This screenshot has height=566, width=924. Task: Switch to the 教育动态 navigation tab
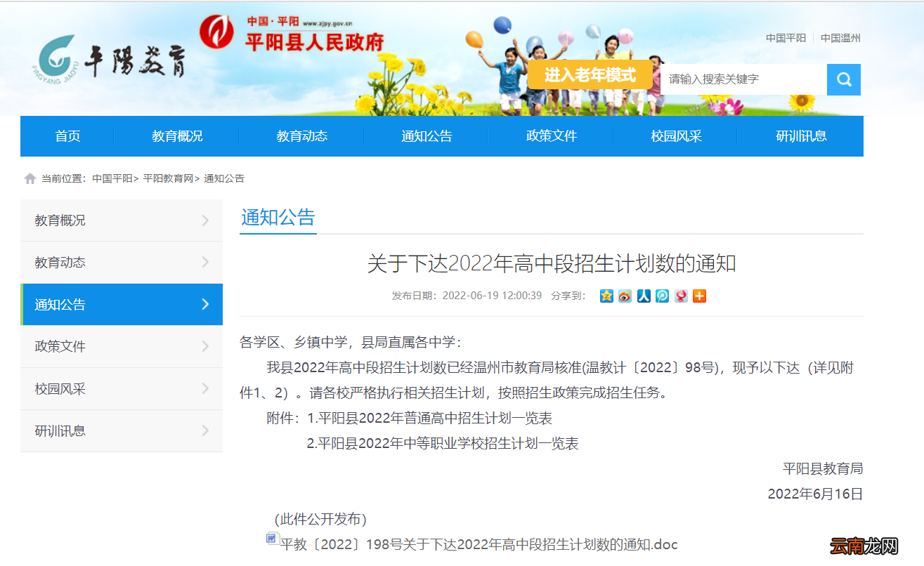(302, 136)
